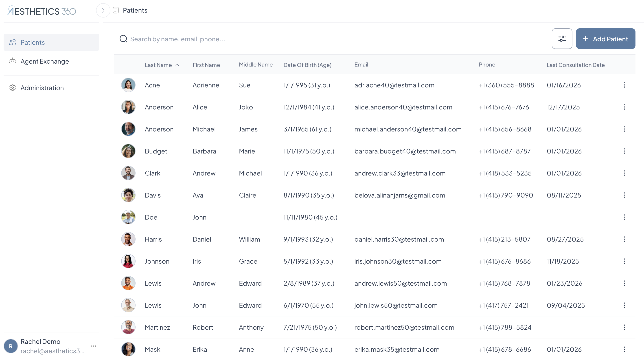Go to the Administration section
644x360 pixels.
tap(42, 88)
